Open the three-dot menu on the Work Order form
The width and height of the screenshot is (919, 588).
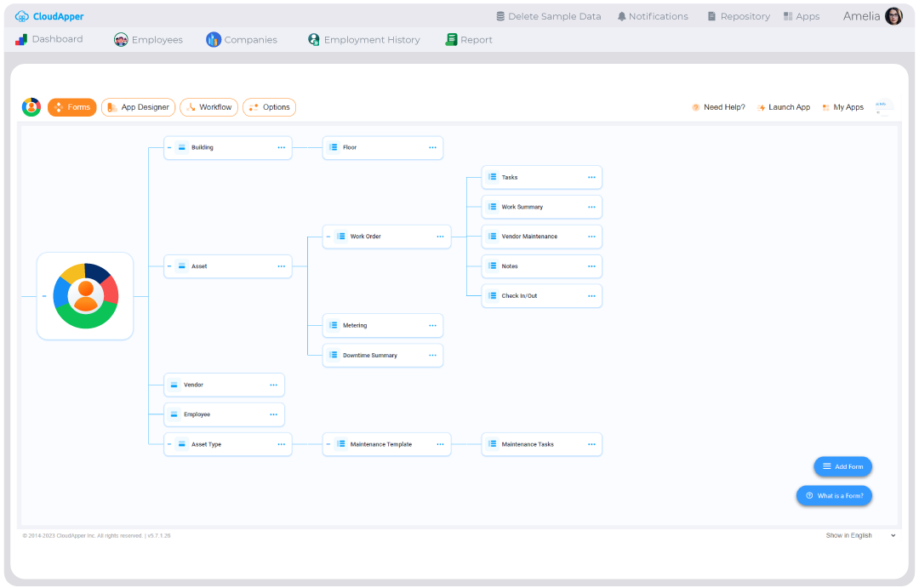440,236
